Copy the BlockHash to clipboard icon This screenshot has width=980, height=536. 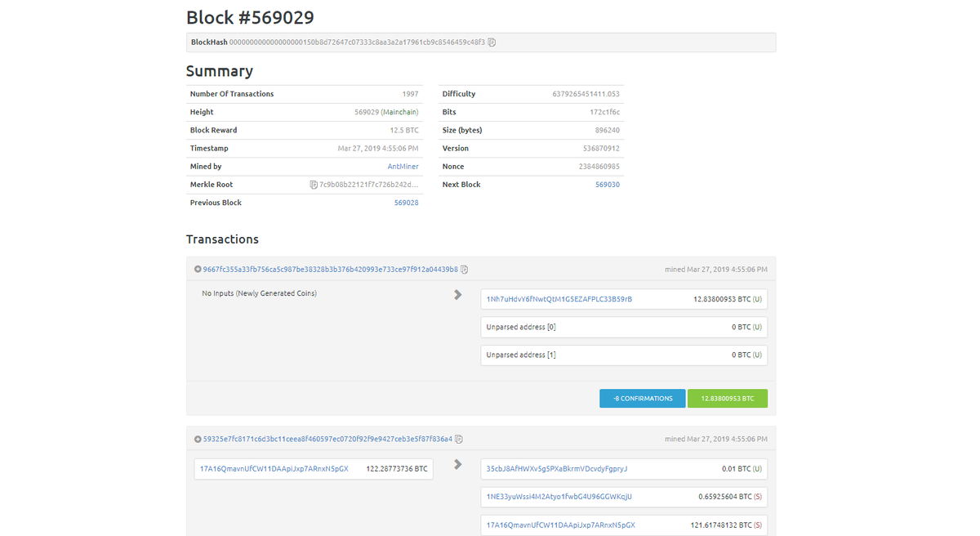coord(492,42)
